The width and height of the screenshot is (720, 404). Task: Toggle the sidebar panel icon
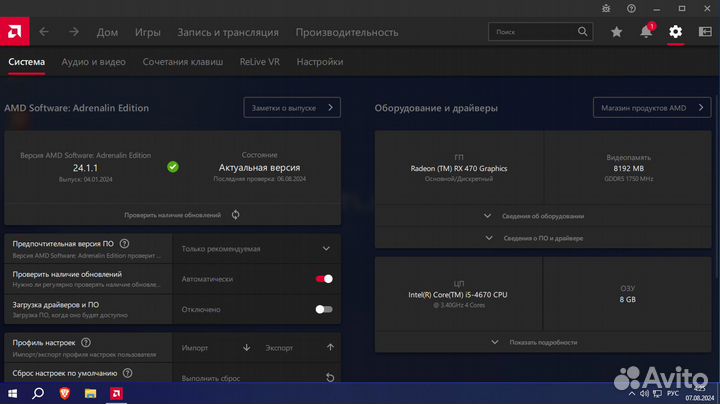705,32
